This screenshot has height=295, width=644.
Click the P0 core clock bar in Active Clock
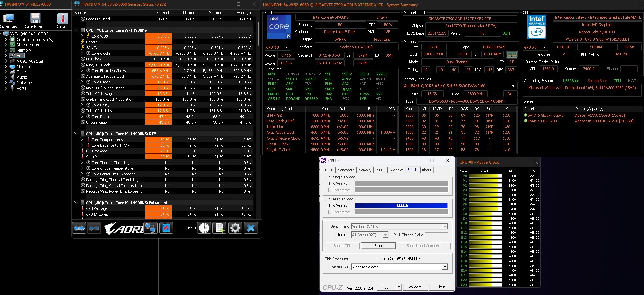point(485,176)
